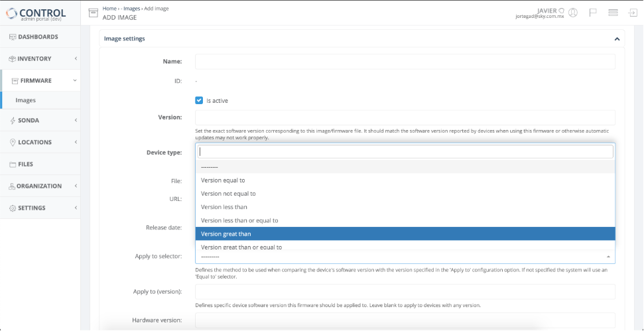Collapse the Image settings panel
This screenshot has height=331, width=644.
coord(617,39)
